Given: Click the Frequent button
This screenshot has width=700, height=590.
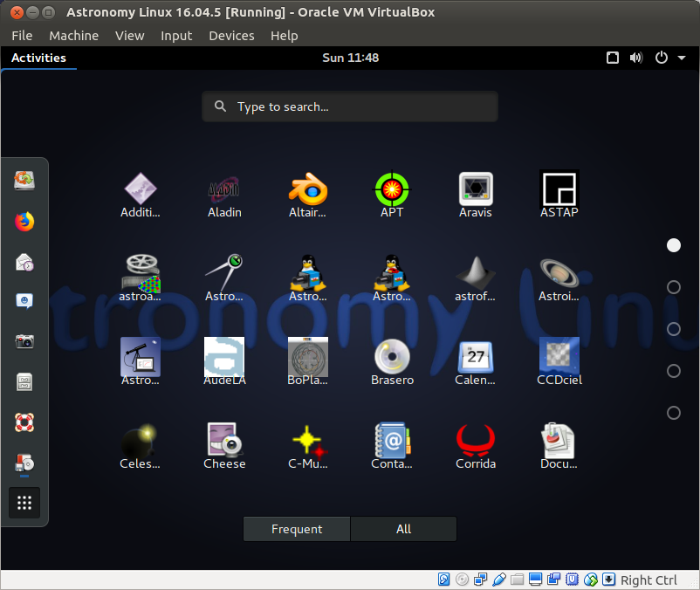Looking at the screenshot, I should pos(296,529).
